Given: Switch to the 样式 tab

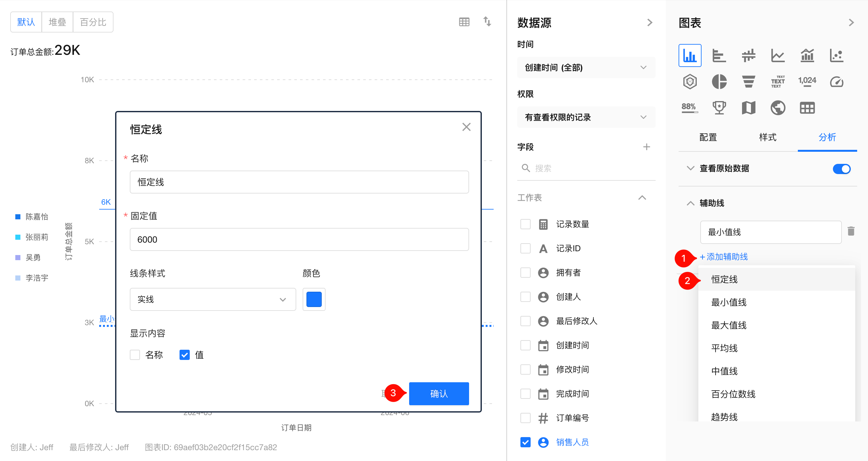Looking at the screenshot, I should coord(767,137).
